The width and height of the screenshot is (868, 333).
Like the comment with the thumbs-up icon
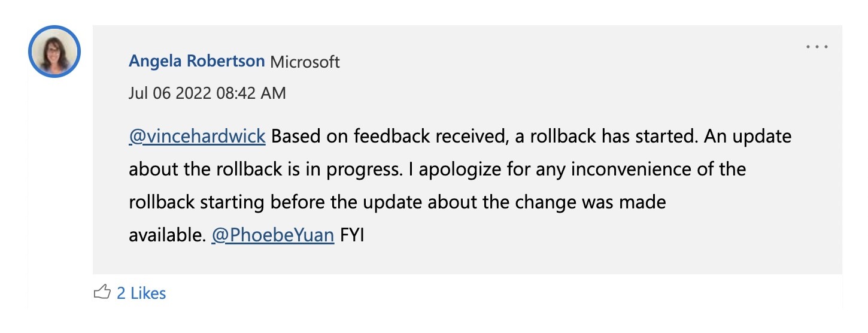pos(102,292)
